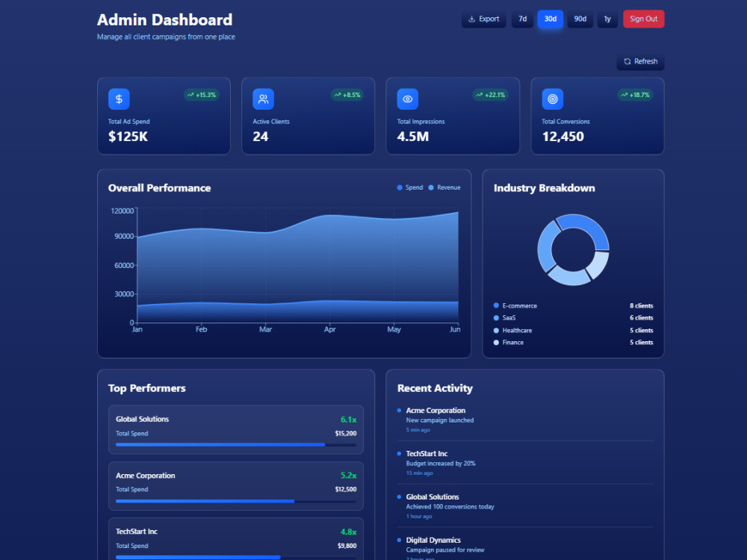747x560 pixels.
Task: Click the 4.8x ROAS value
Action: point(348,532)
